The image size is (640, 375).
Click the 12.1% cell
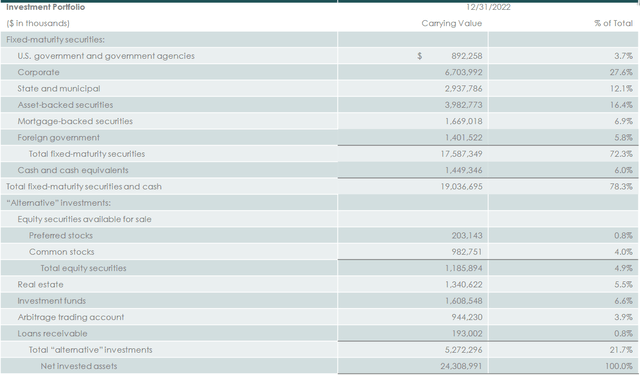point(621,89)
